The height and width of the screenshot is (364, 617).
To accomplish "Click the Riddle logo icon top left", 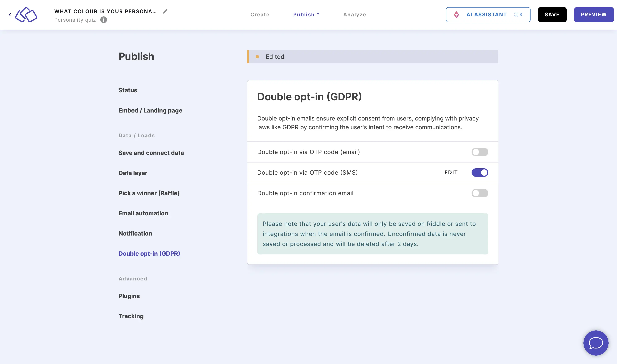I will (26, 14).
